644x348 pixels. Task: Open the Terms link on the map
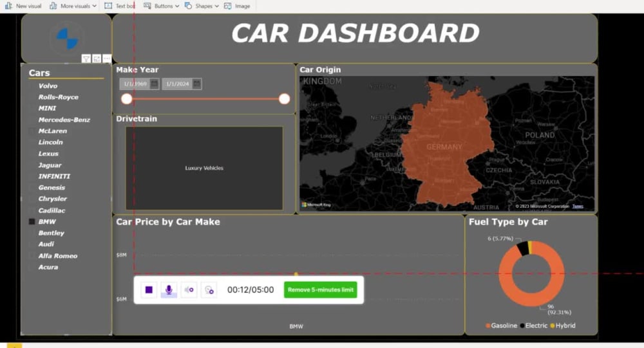click(578, 206)
